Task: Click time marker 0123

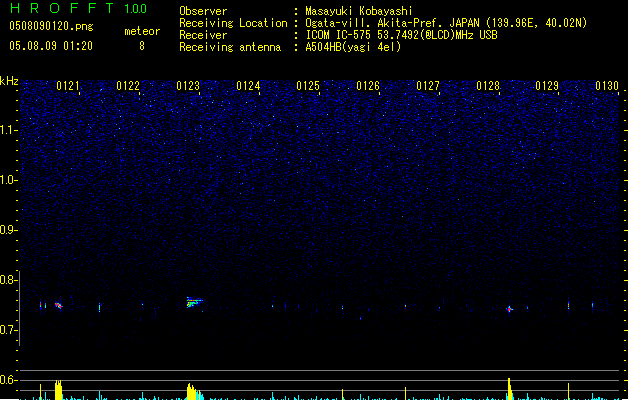Action: [188, 86]
